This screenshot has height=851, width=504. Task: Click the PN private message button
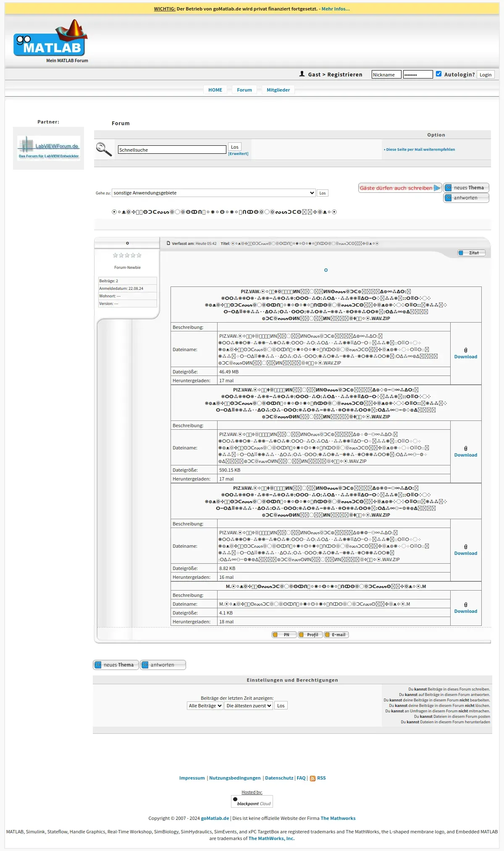point(284,635)
